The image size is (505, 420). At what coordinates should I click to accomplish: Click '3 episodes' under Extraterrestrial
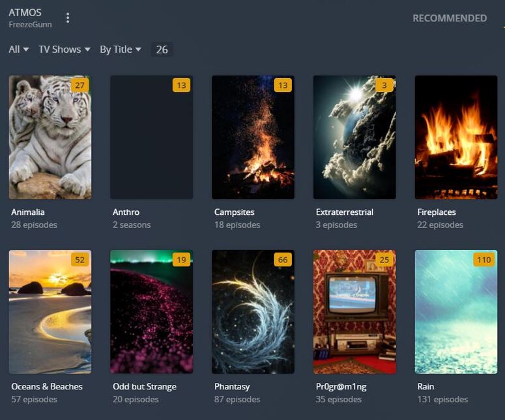[336, 225]
